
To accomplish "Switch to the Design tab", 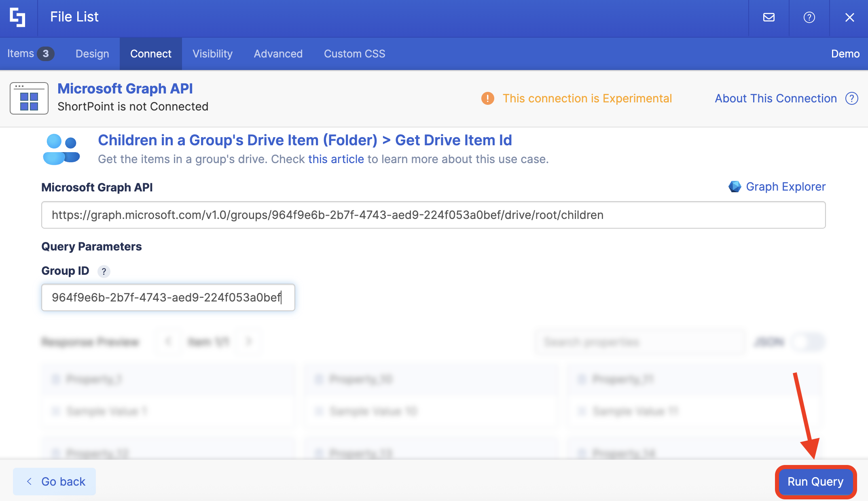I will pos(92,54).
